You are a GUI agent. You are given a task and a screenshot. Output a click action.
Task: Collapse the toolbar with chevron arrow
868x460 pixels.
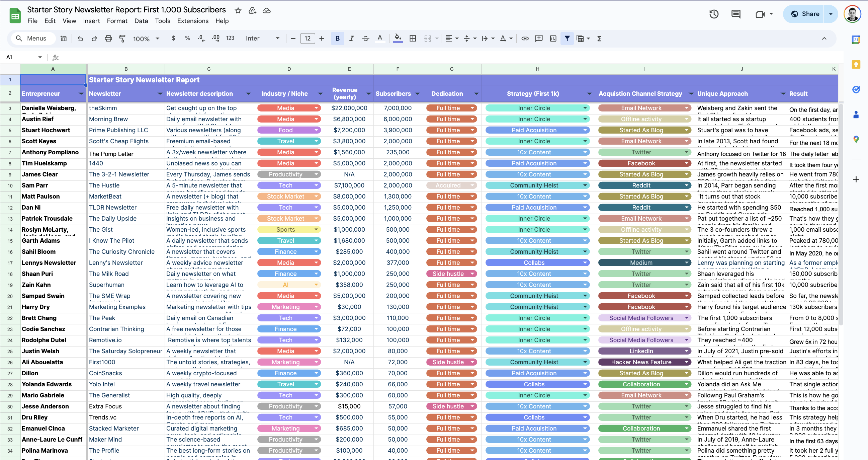pyautogui.click(x=824, y=39)
